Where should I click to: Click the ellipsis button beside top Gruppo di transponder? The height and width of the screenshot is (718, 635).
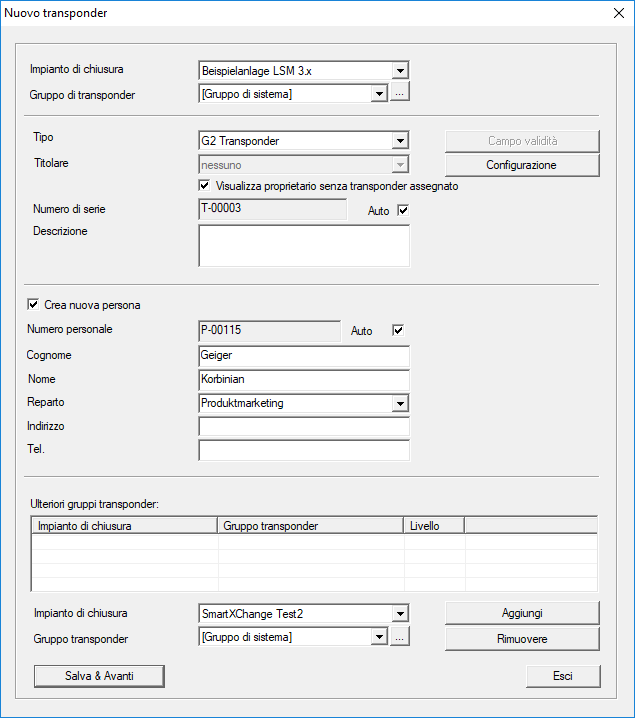coord(400,94)
